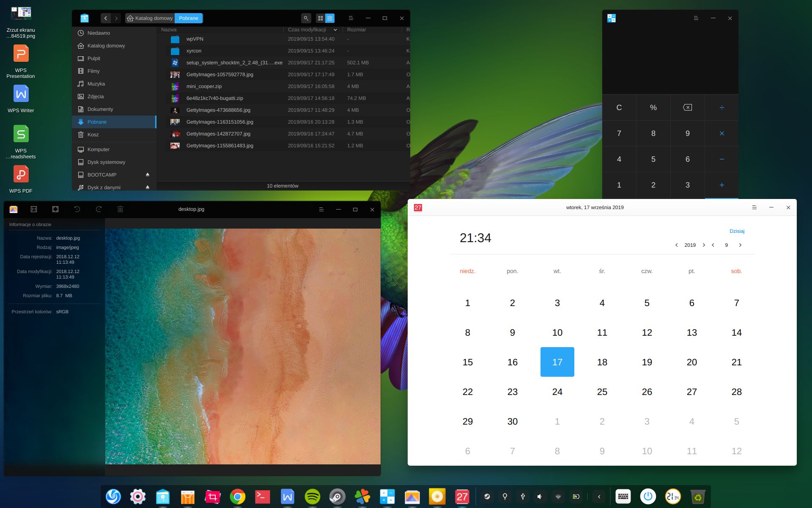812x508 pixels.
Task: Eject the BOOTCAMP volume
Action: [x=147, y=174]
